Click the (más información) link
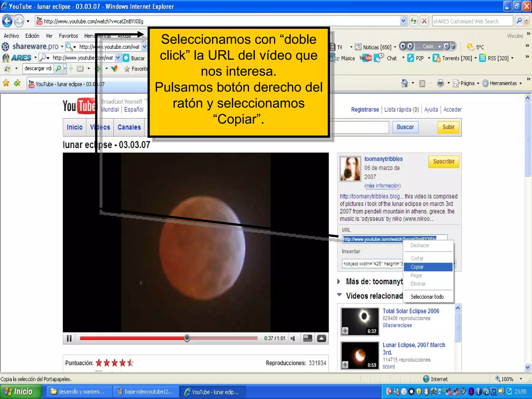532x399 pixels. pos(383,186)
